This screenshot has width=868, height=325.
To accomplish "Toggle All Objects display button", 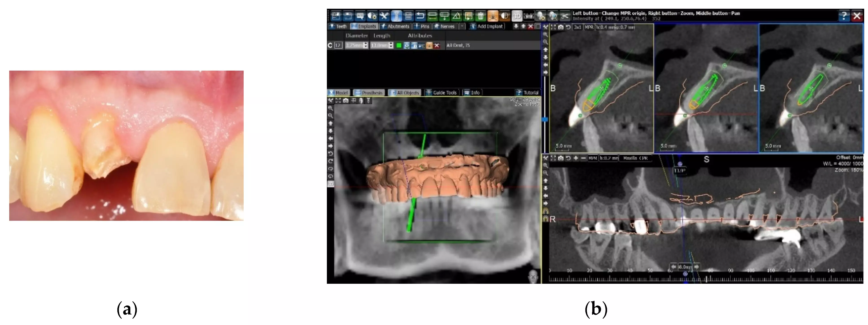I will pyautogui.click(x=404, y=93).
